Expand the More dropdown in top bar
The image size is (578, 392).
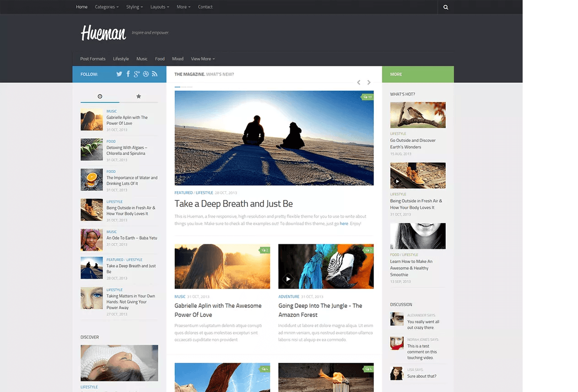click(x=184, y=7)
